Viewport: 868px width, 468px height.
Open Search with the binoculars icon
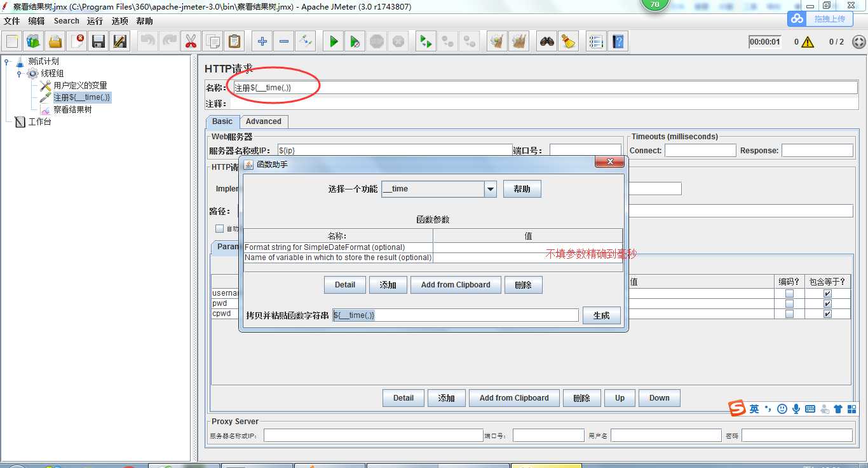[x=546, y=42]
